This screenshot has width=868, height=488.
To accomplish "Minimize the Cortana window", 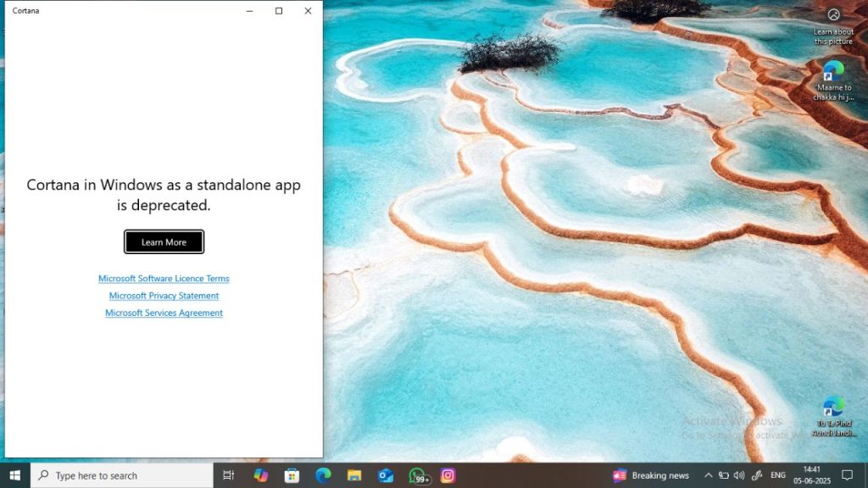I will tap(250, 11).
